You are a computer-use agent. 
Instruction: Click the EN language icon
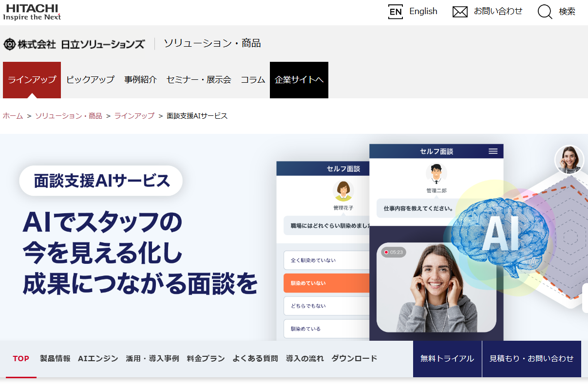(x=396, y=12)
